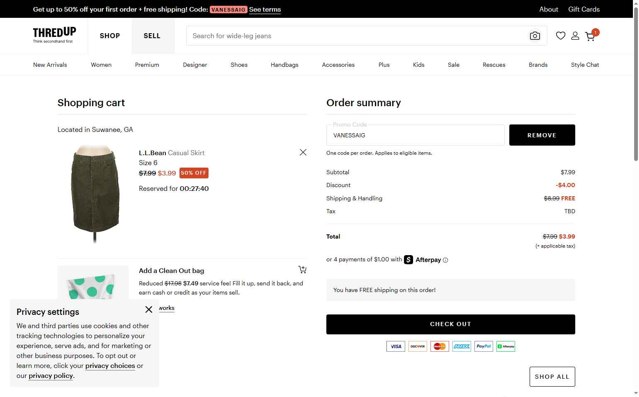This screenshot has height=397, width=639.
Task: Open the shopping cart icon
Action: [x=590, y=36]
